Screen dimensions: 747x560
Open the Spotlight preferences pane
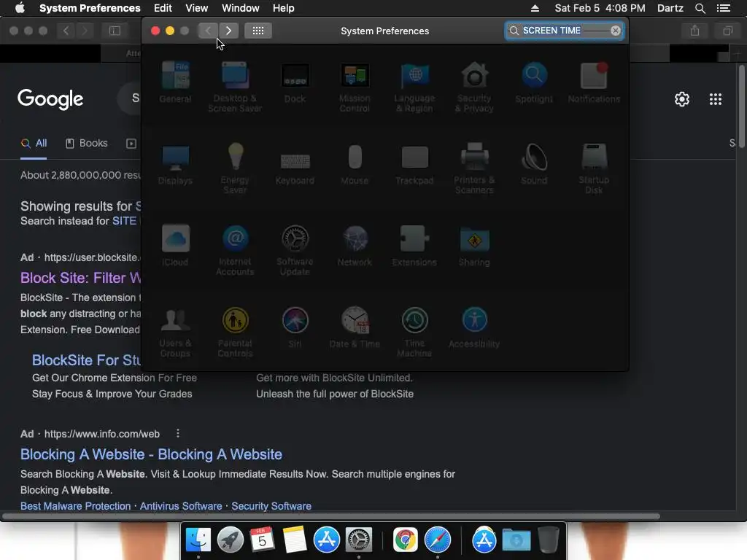point(534,82)
